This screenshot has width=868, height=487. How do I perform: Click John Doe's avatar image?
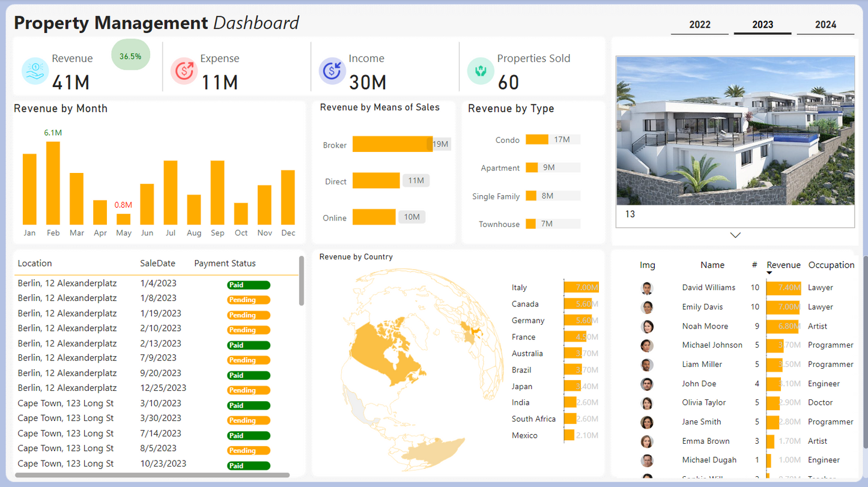647,384
